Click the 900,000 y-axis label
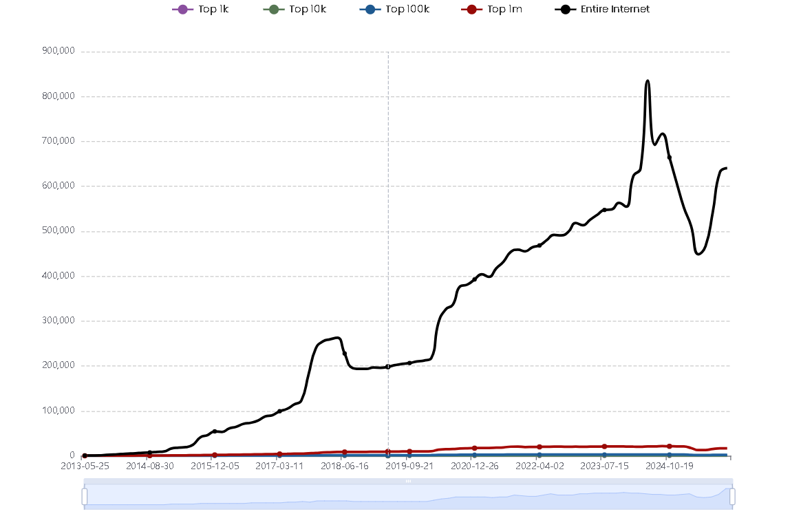This screenshot has width=812, height=516. point(58,51)
